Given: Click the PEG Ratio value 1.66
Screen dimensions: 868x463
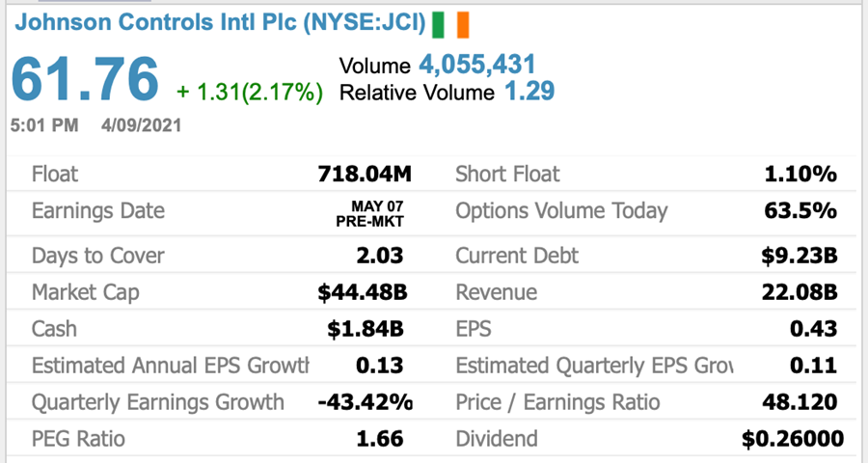Looking at the screenshot, I should coord(380,439).
